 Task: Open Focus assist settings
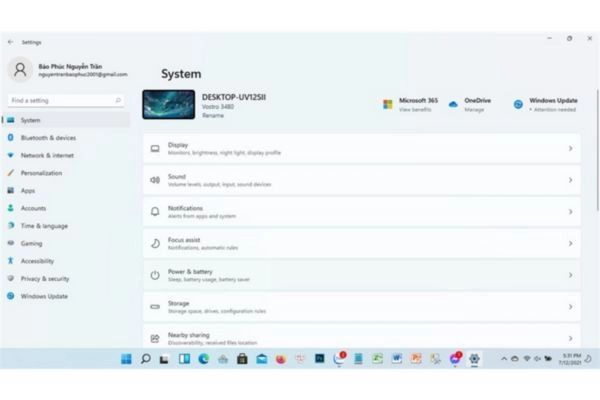(x=360, y=243)
